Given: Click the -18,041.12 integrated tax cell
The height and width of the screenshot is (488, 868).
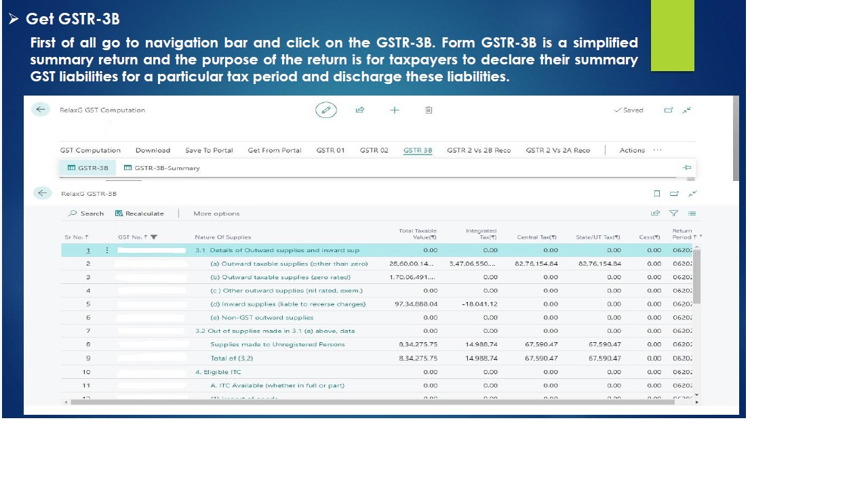Looking at the screenshot, I should coord(479,304).
